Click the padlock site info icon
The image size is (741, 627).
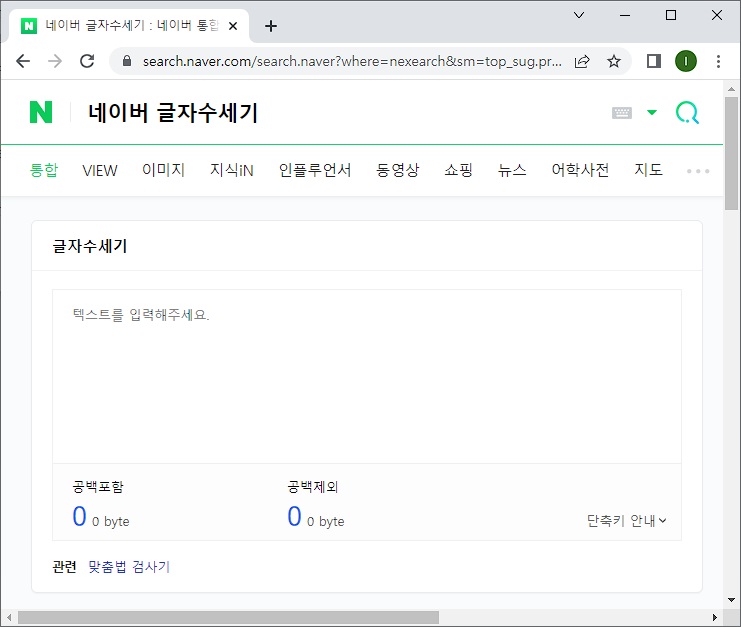pyautogui.click(x=127, y=60)
